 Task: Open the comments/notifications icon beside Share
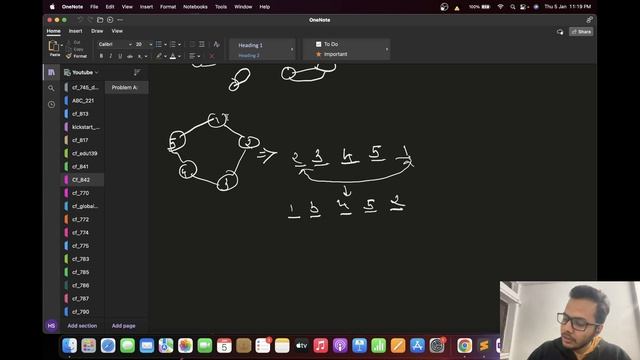560,31
